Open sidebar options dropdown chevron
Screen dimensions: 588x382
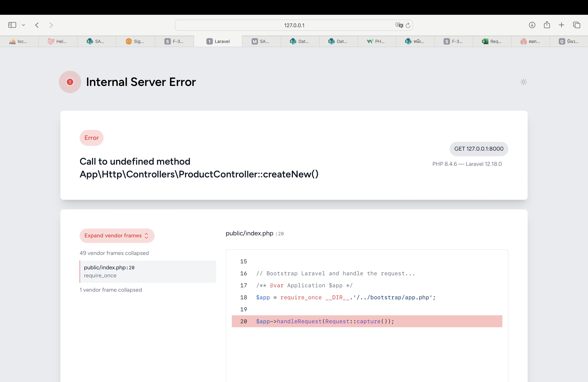[23, 25]
